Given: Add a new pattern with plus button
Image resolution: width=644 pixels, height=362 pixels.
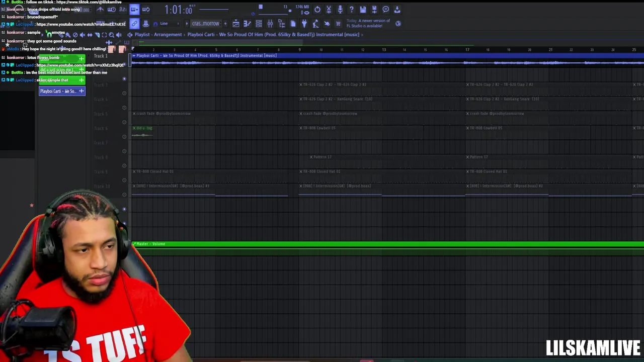Looking at the screenshot, I should (225, 24).
